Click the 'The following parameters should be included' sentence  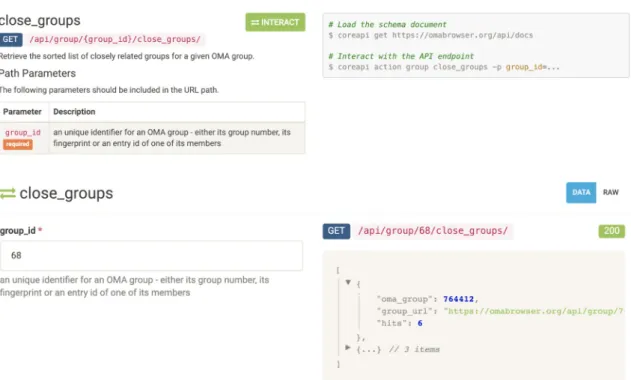(109, 90)
